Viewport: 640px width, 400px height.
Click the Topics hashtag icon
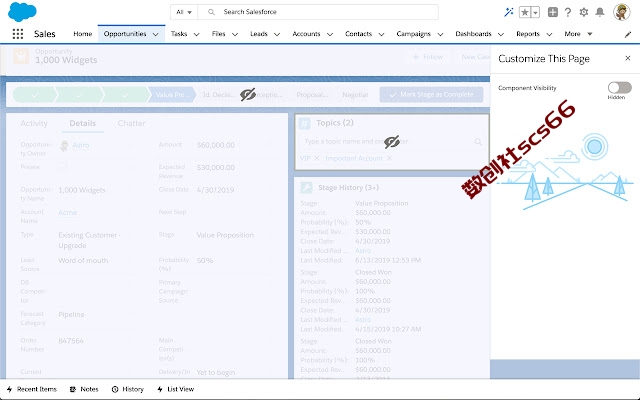(x=304, y=123)
